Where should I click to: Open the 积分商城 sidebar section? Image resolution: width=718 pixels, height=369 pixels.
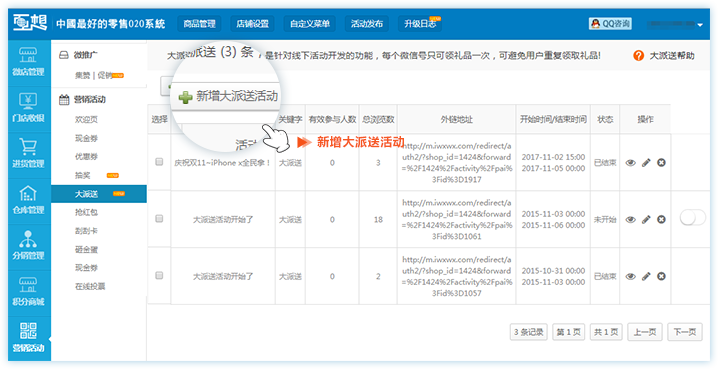[x=29, y=293]
